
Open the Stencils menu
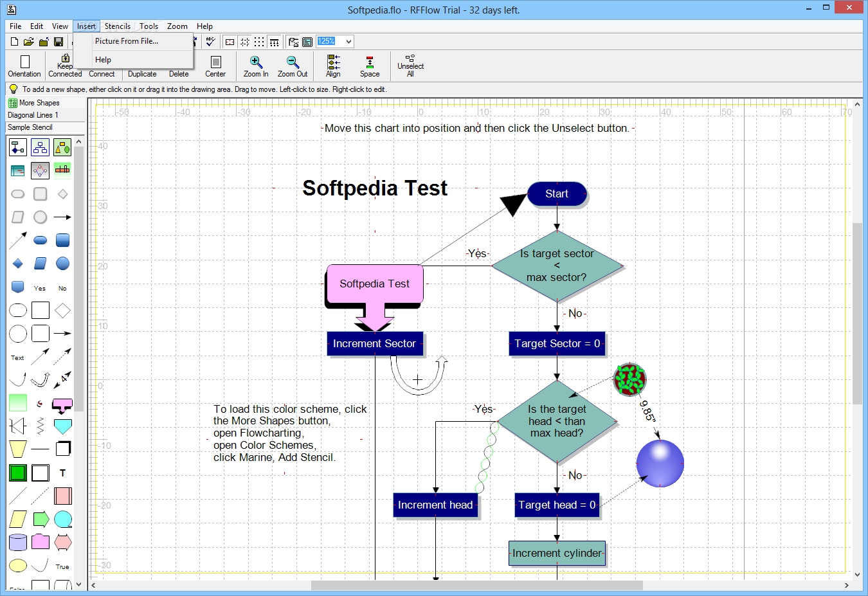[x=118, y=26]
